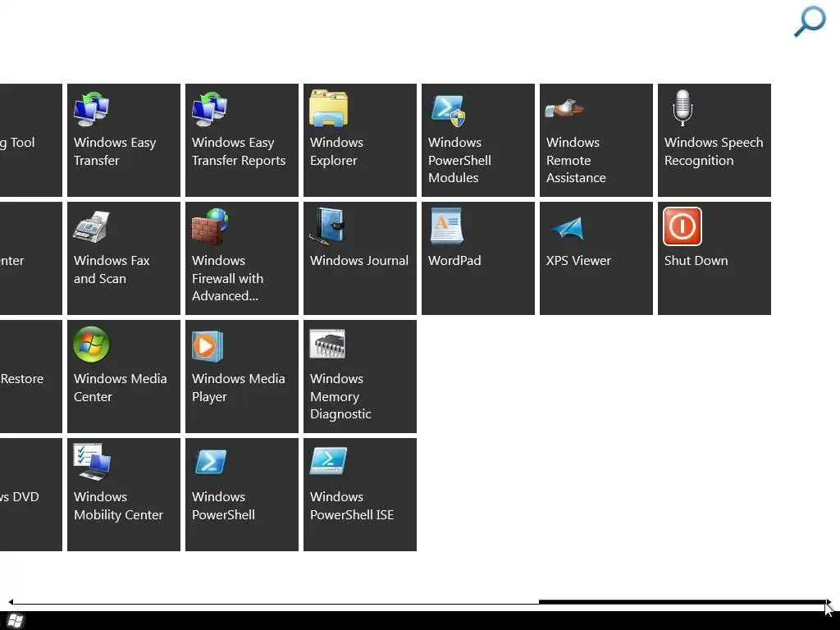Open Windows Journal notebook icon
Viewport: 840px width, 630px height.
coord(327,226)
